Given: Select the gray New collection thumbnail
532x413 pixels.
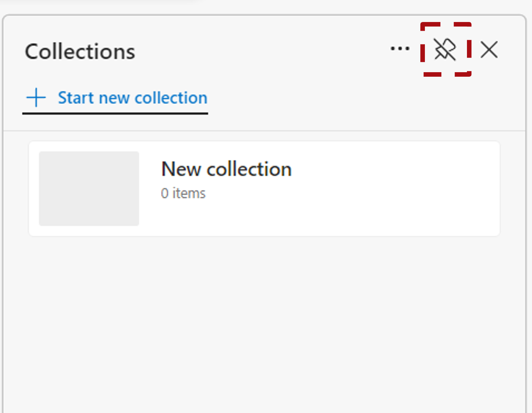Looking at the screenshot, I should click(89, 189).
